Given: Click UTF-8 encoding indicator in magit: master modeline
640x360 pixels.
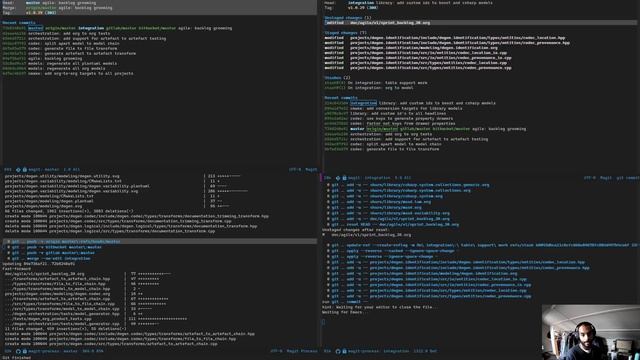Looking at the screenshot, I should pyautogui.click(x=295, y=169).
